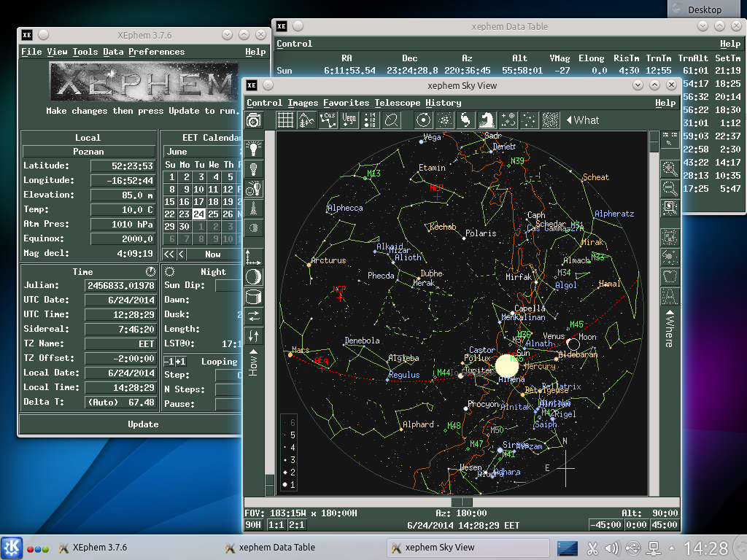Click the volume icon in system tray
This screenshot has width=747, height=560.
tap(612, 548)
